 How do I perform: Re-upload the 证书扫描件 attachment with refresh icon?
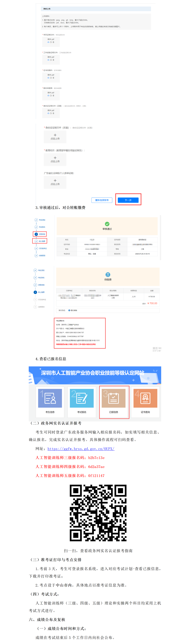[x=51, y=78]
